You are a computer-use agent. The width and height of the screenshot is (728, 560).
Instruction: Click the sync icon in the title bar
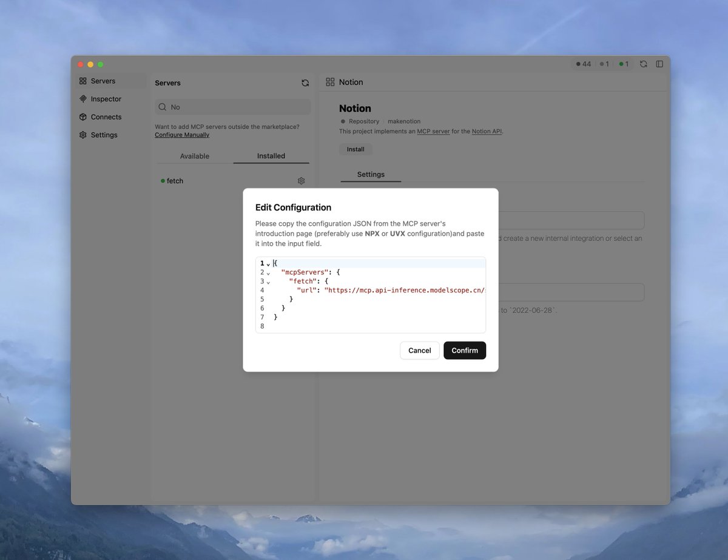[x=643, y=63]
